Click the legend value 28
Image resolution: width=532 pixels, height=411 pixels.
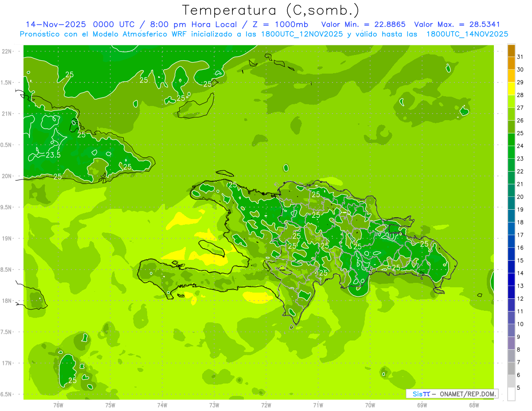[x=520, y=95]
